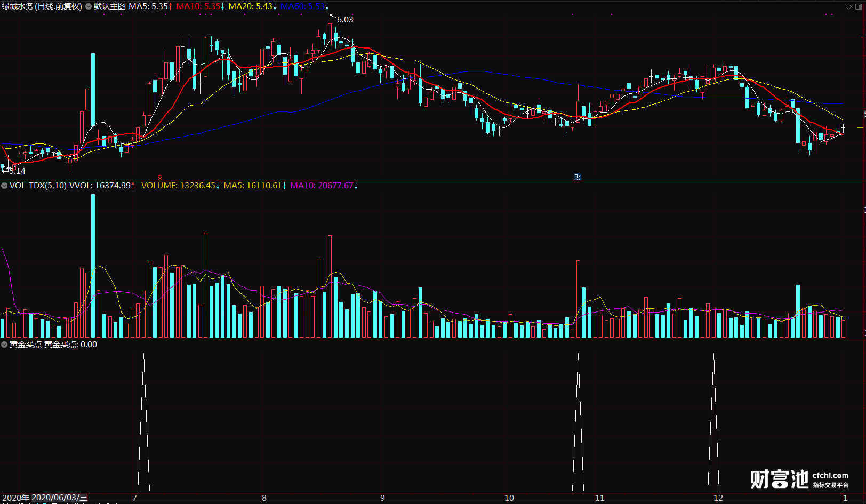Click the MA60 down arrow indicator
The height and width of the screenshot is (504, 866).
(x=327, y=6)
